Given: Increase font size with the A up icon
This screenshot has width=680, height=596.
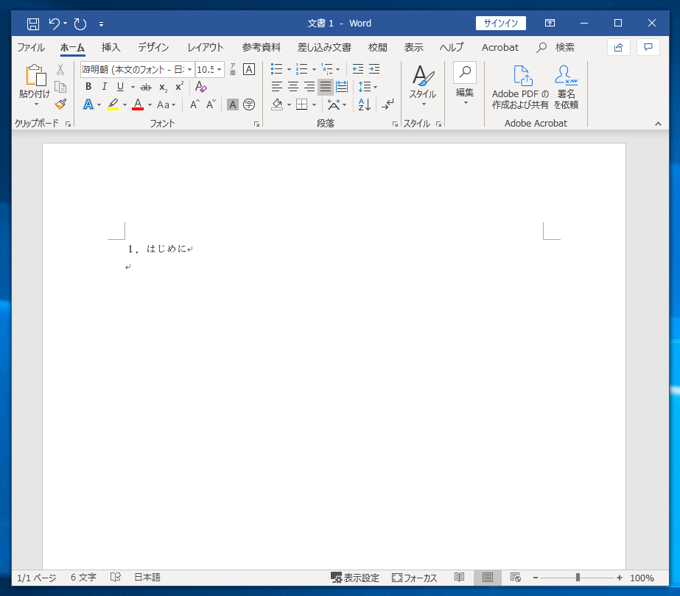Looking at the screenshot, I should pyautogui.click(x=195, y=104).
